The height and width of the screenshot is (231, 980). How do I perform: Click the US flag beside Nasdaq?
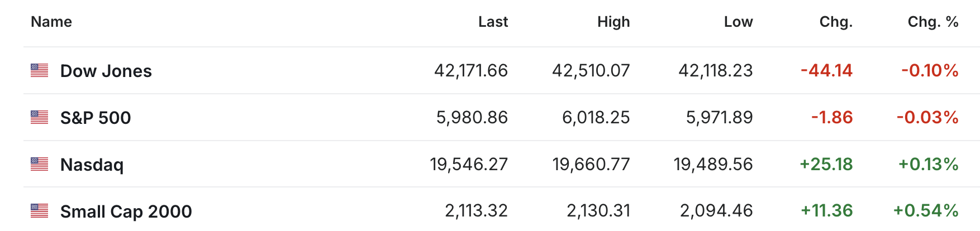pos(39,164)
